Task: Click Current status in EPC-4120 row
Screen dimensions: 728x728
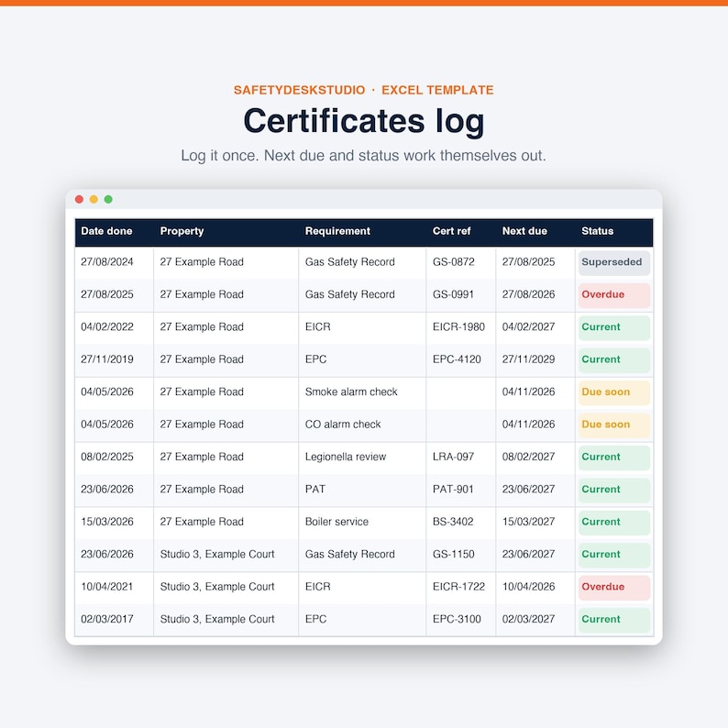Action: [x=613, y=360]
